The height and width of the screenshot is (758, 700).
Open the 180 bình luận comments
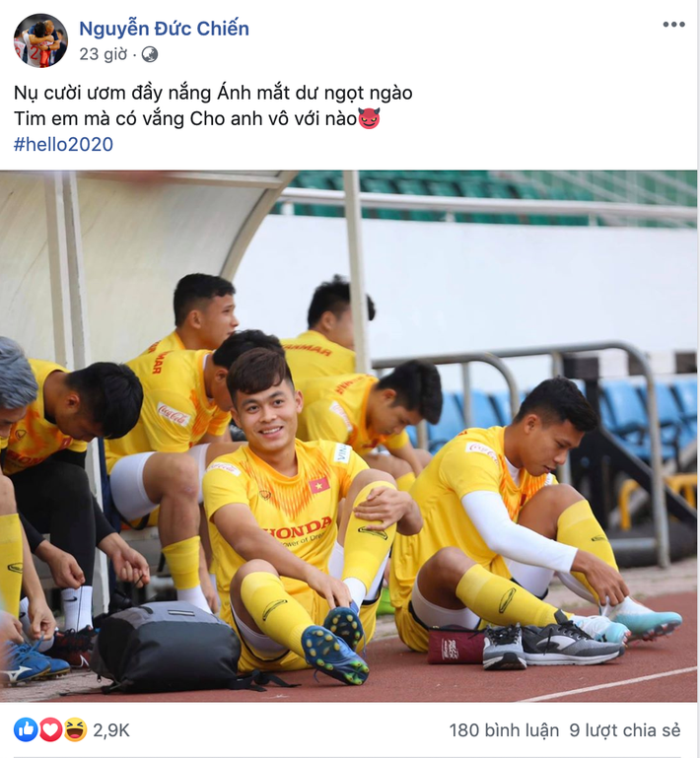[504, 730]
